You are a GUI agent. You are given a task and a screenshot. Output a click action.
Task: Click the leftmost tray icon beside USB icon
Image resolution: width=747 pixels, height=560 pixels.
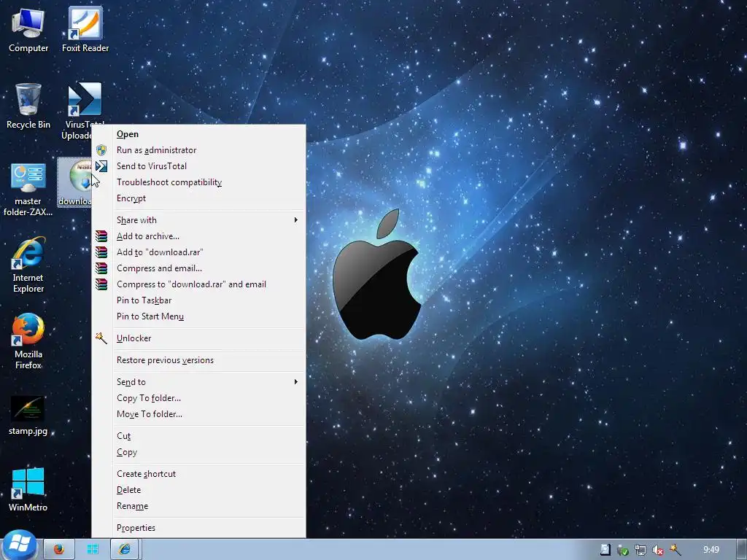click(605, 550)
